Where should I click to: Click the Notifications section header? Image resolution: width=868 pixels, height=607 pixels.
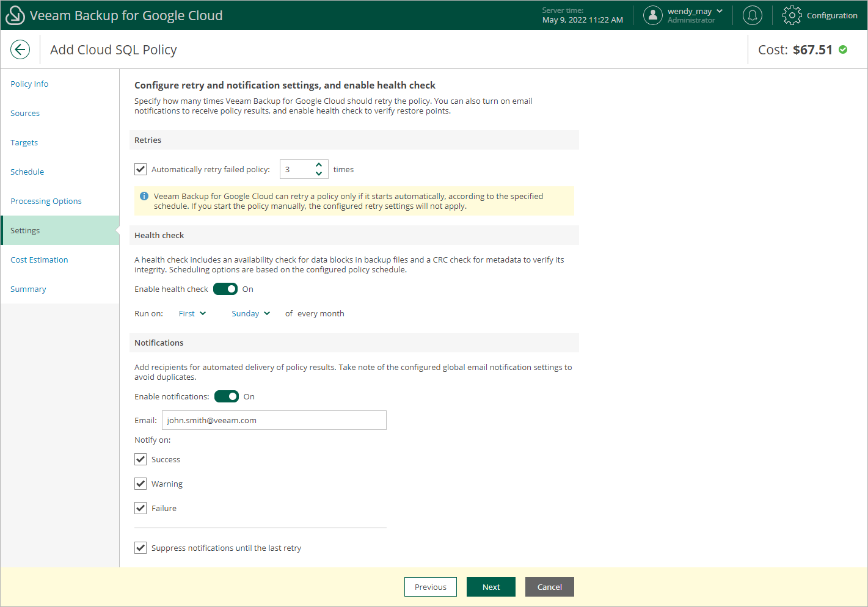pos(354,343)
